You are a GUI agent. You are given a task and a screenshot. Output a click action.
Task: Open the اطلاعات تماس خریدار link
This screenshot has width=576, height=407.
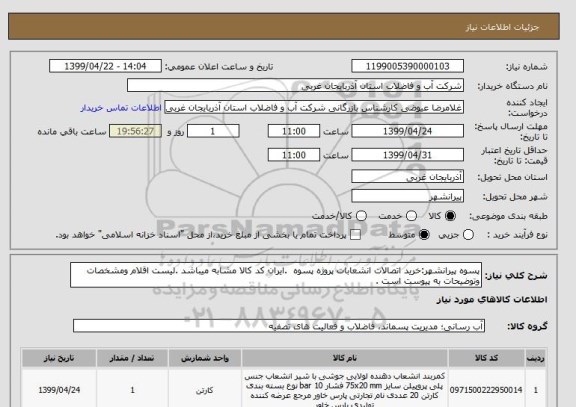coord(121,108)
